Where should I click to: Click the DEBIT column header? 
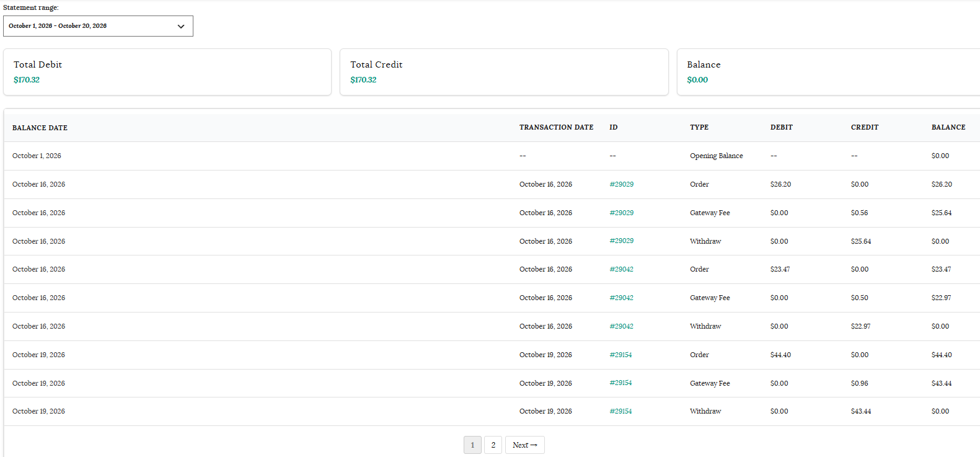782,127
